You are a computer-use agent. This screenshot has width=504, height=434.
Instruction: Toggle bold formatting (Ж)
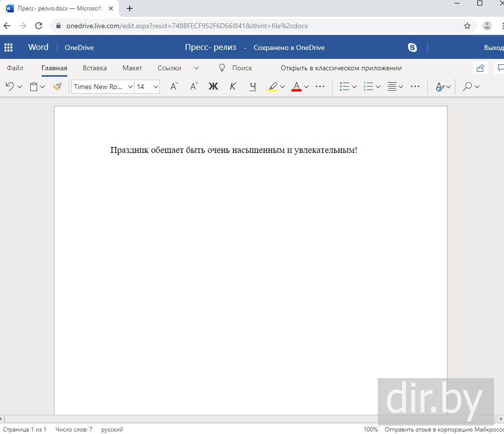(213, 87)
